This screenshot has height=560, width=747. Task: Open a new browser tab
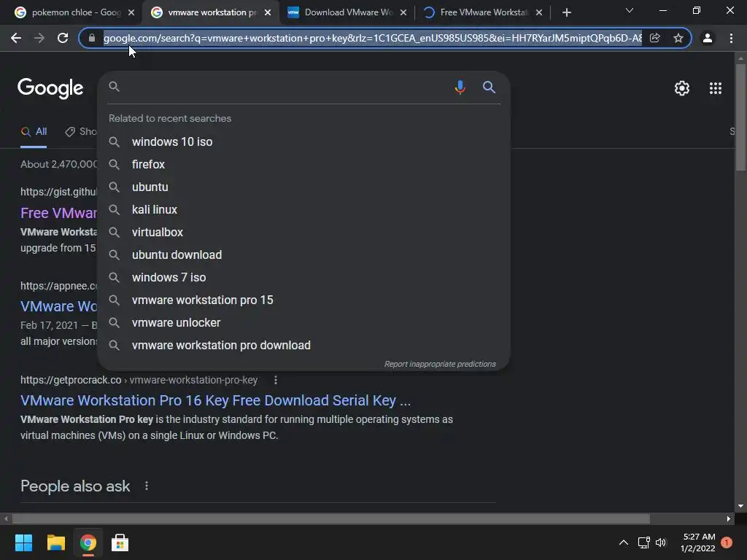pyautogui.click(x=566, y=12)
